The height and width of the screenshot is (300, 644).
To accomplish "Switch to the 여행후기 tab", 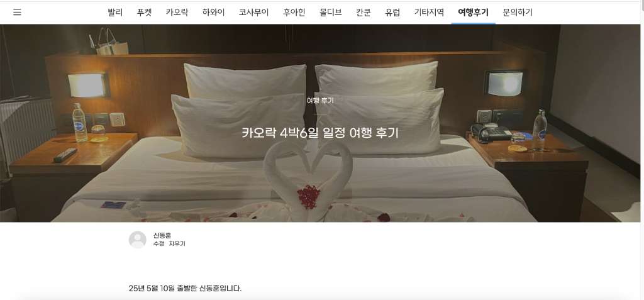I will click(x=473, y=13).
